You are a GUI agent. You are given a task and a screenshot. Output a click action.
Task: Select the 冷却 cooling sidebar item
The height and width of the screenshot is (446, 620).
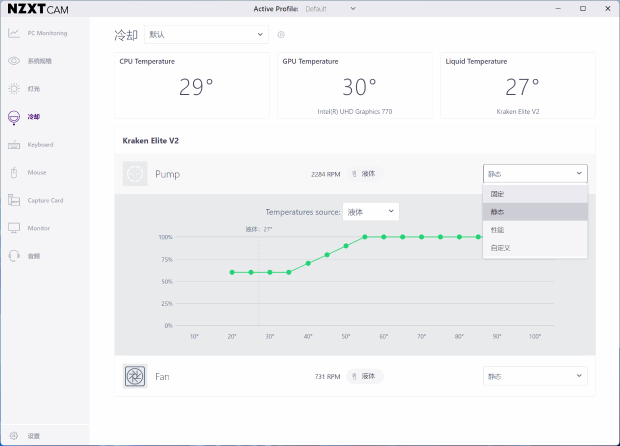[24, 117]
